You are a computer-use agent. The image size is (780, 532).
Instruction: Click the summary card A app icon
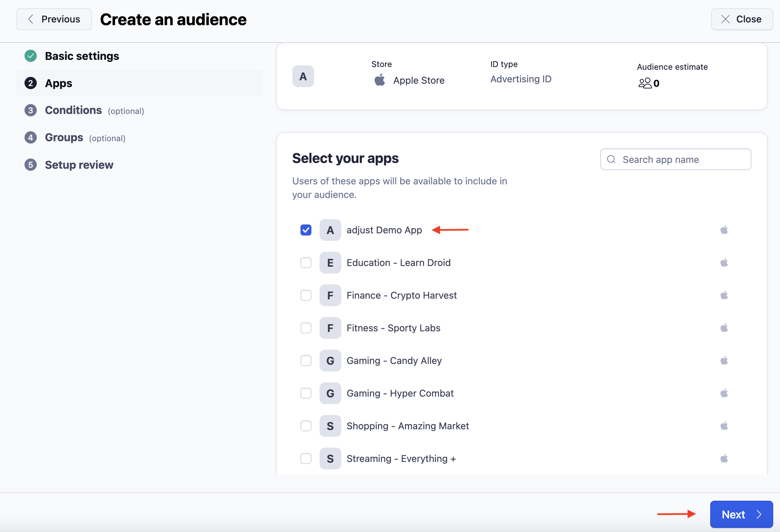(x=303, y=76)
